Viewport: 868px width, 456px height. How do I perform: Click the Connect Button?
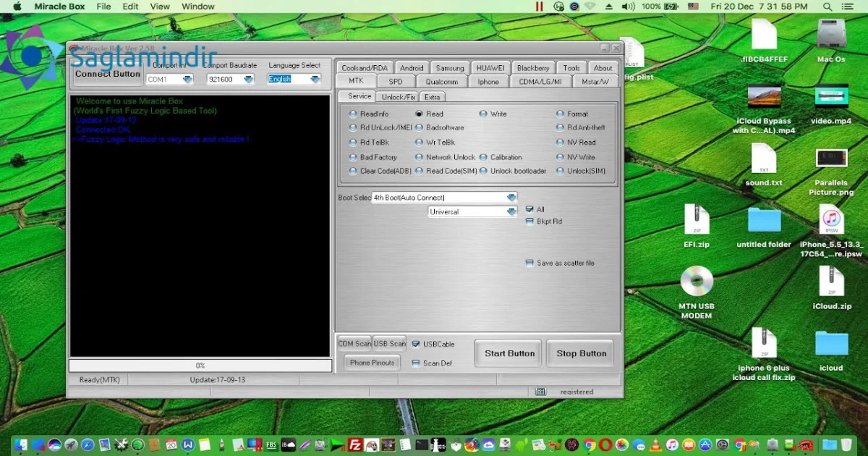(x=108, y=74)
